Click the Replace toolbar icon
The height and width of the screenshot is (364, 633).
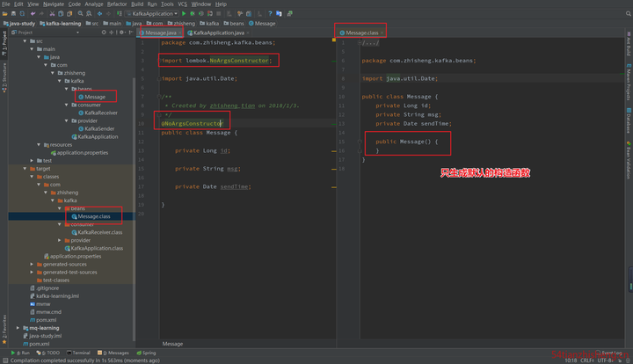pos(89,14)
